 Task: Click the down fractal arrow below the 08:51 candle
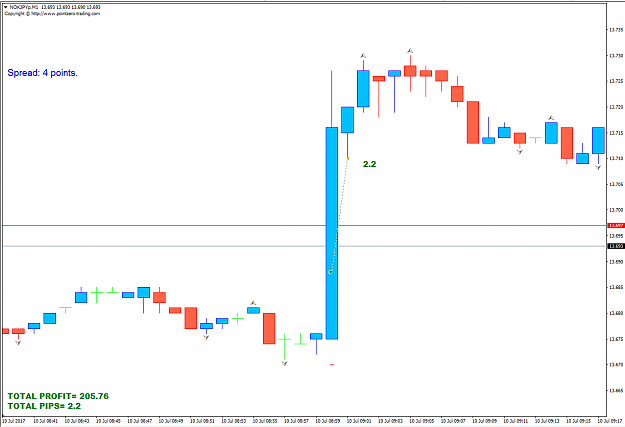tap(206, 337)
